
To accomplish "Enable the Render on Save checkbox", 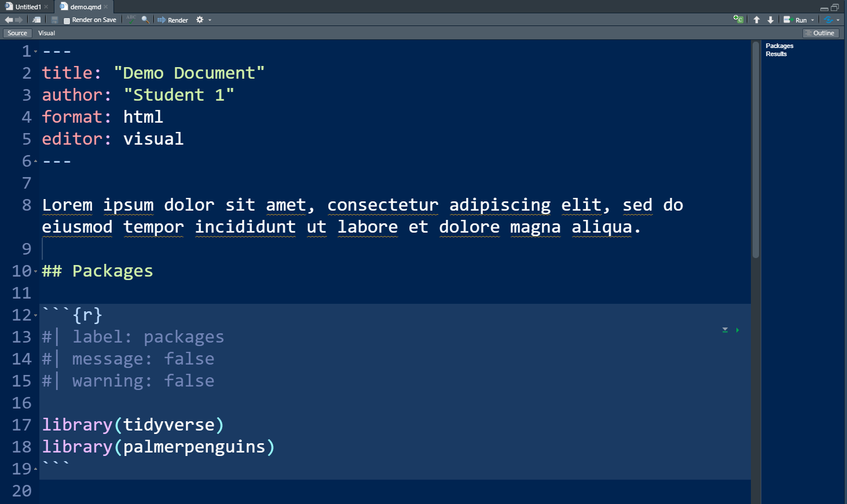I will click(67, 20).
